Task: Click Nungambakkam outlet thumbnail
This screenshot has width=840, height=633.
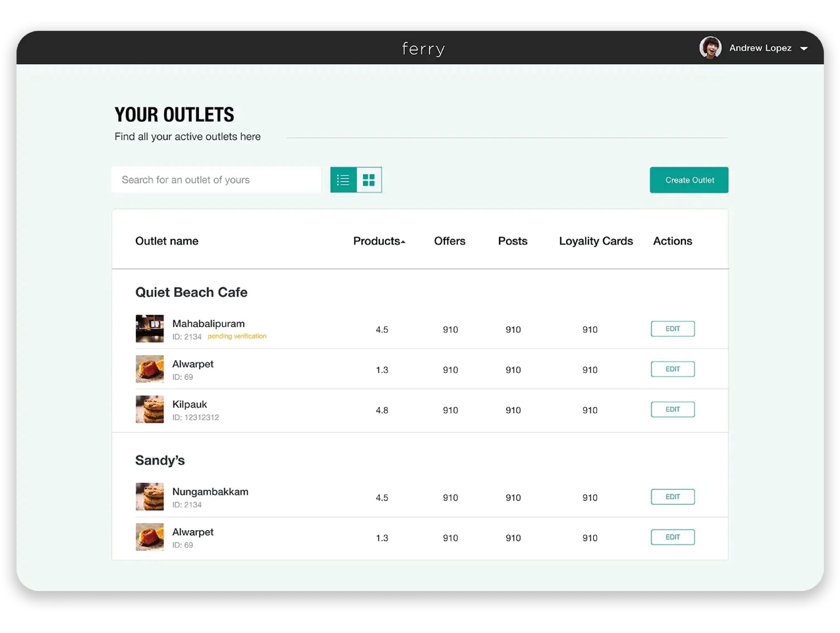Action: (x=150, y=497)
